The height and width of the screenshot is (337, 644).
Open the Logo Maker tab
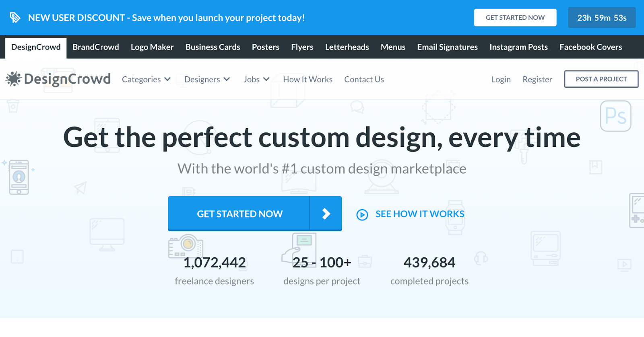pos(152,47)
